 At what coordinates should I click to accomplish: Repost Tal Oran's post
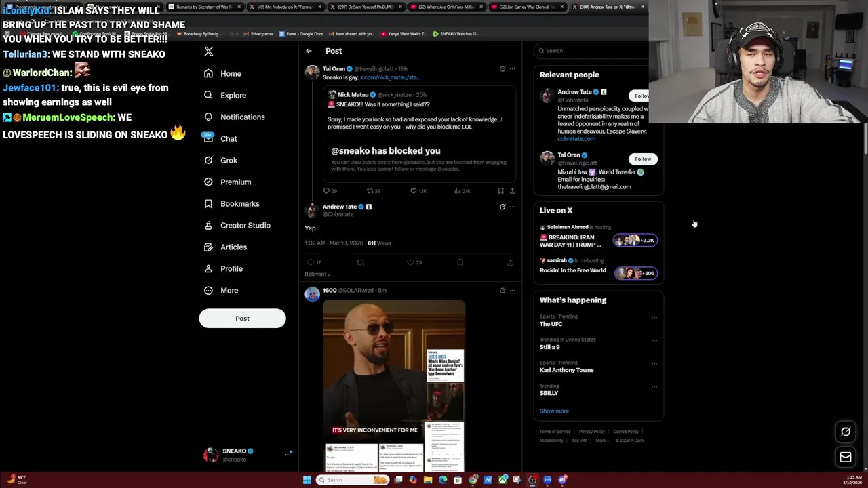click(373, 191)
